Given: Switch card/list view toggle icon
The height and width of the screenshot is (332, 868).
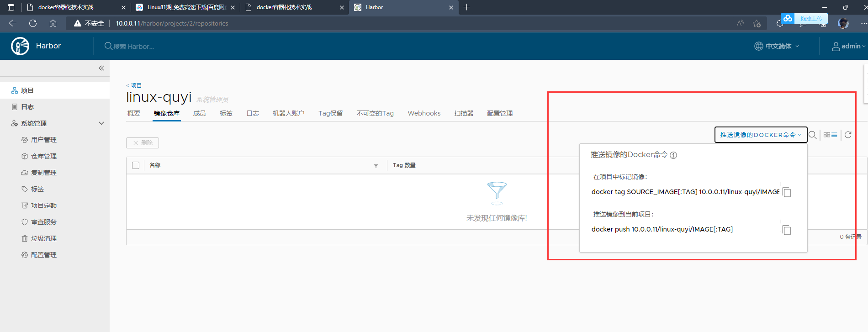Looking at the screenshot, I should pyautogui.click(x=830, y=135).
